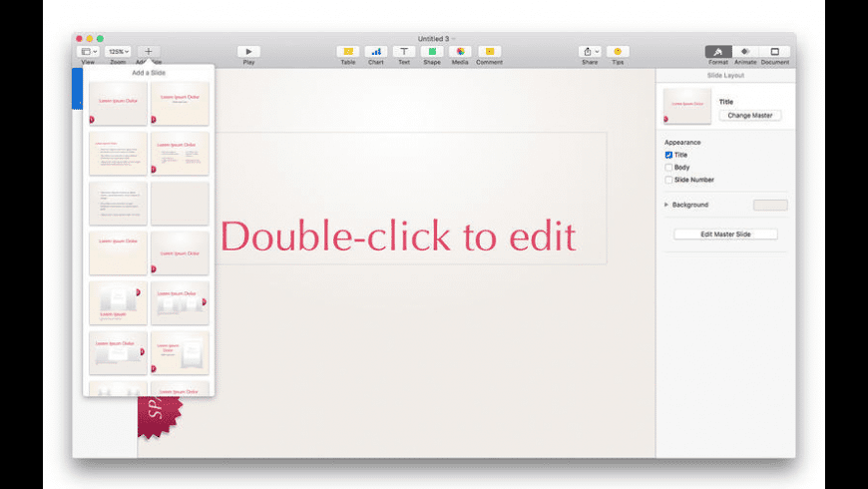The height and width of the screenshot is (489, 868).
Task: Start the slideshow with Play button
Action: tap(248, 52)
